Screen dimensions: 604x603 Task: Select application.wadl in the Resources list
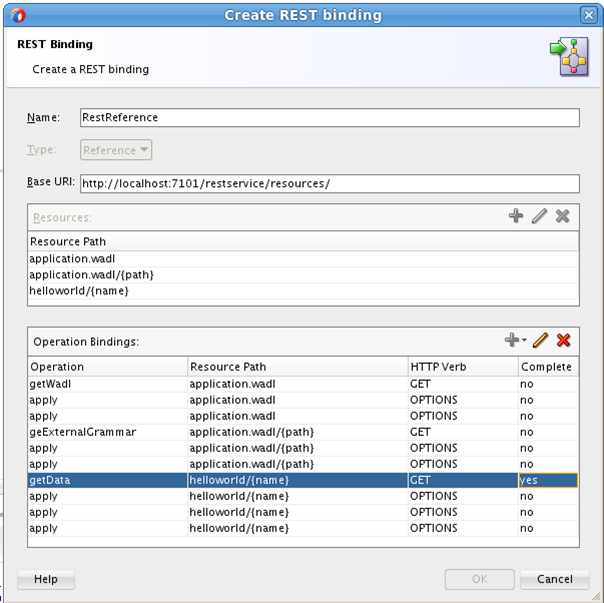(304, 259)
